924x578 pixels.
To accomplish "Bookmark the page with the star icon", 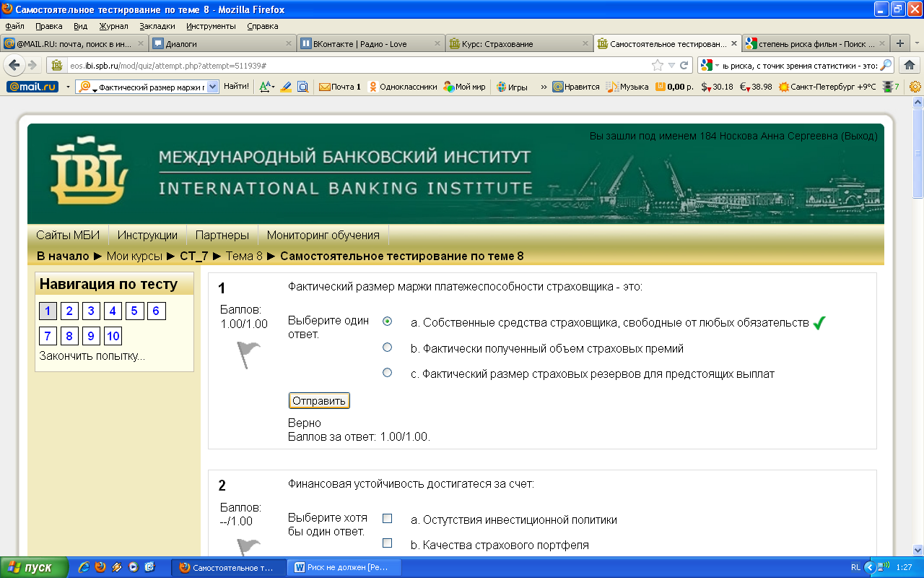I will point(658,65).
